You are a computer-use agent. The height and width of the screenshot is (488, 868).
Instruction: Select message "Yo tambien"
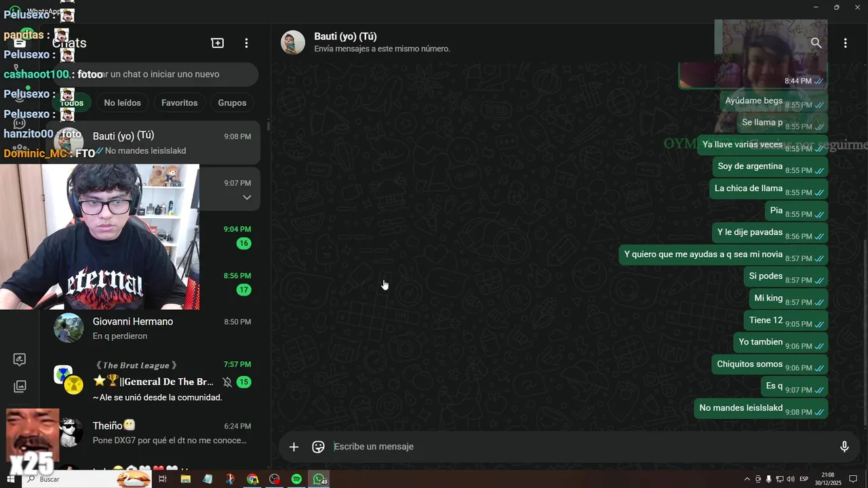(781, 342)
